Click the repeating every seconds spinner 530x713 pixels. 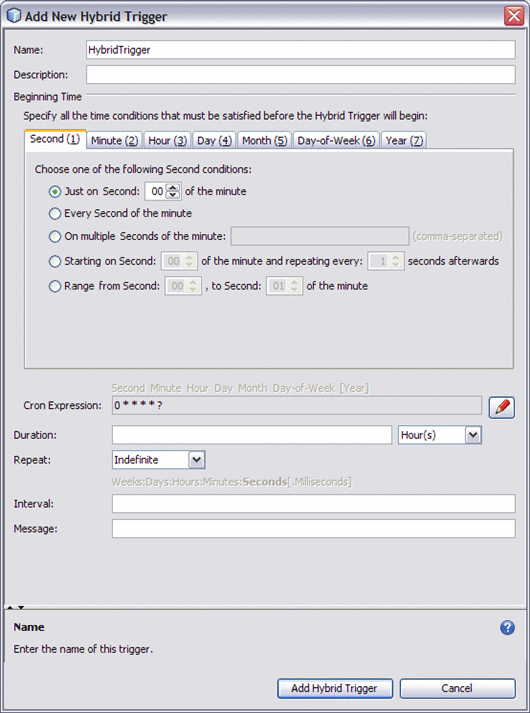[x=385, y=261]
